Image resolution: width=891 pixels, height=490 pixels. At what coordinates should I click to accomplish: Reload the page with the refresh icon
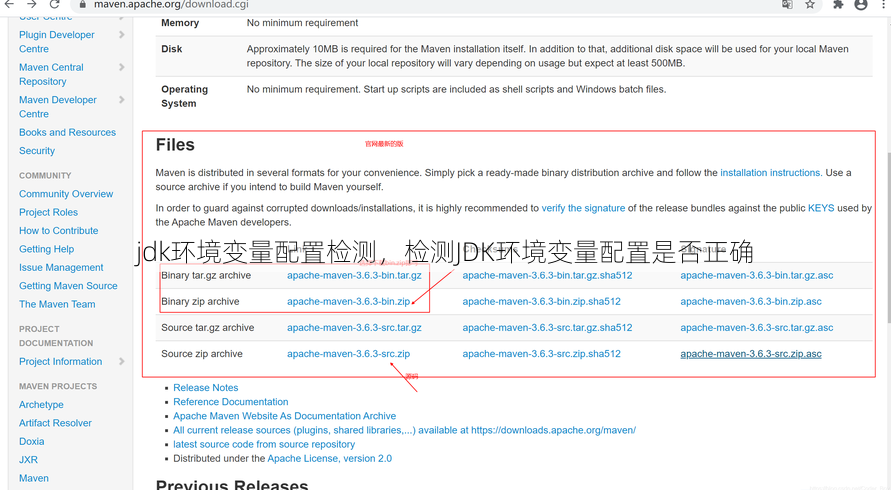[55, 4]
